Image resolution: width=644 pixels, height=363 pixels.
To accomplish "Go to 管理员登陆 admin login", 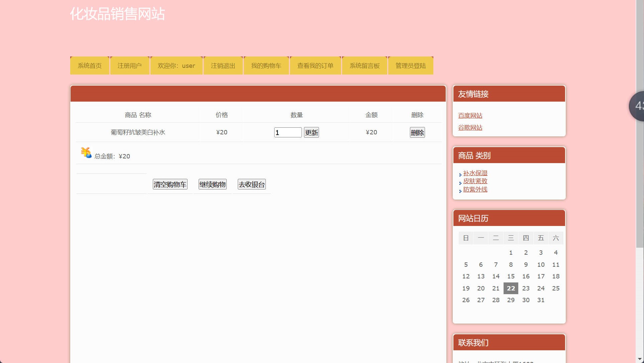I will [410, 66].
